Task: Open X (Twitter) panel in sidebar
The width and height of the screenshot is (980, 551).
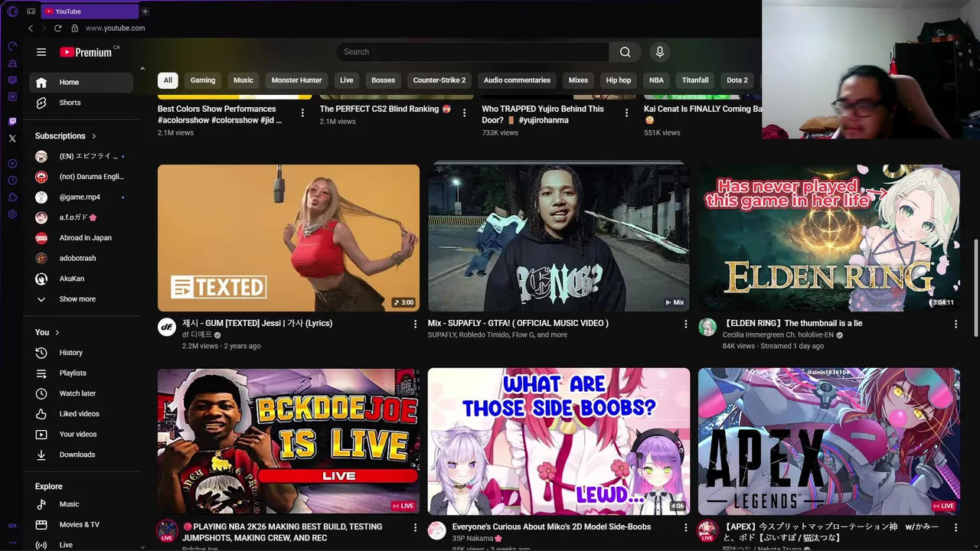Action: click(12, 139)
